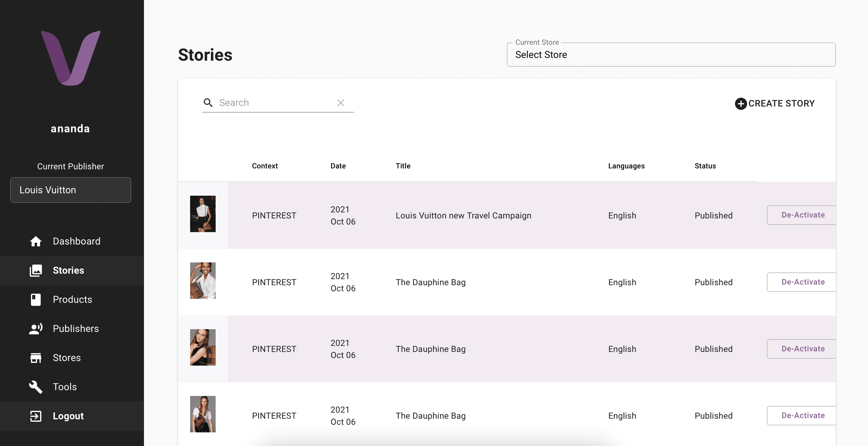
Task: Click the second Dauphine Bag story thumbnail
Action: pyautogui.click(x=203, y=347)
